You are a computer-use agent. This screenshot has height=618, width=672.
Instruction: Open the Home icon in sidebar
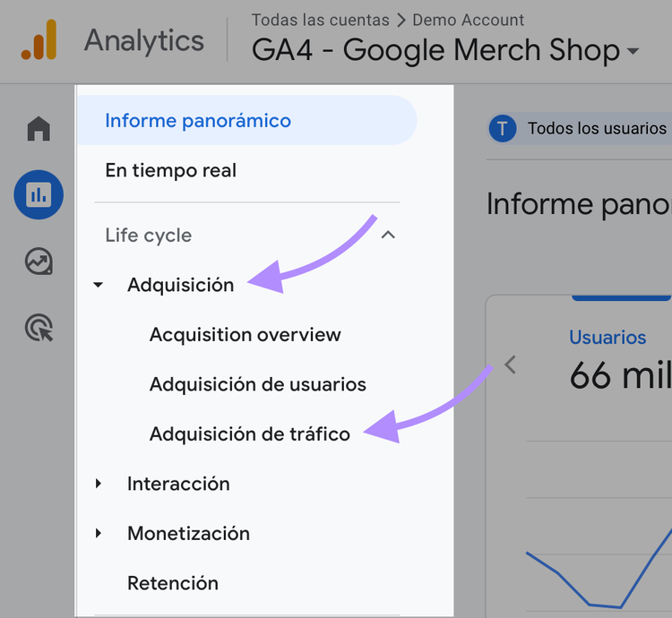tap(39, 128)
